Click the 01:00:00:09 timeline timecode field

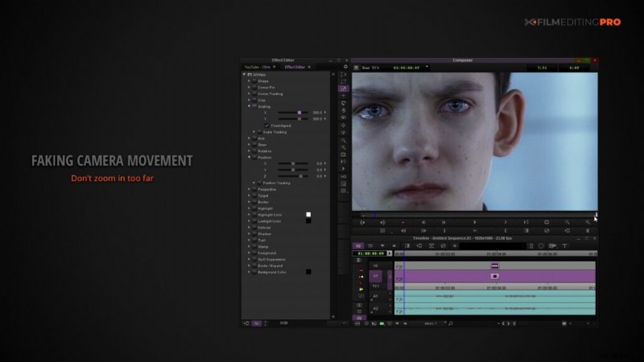pyautogui.click(x=369, y=253)
